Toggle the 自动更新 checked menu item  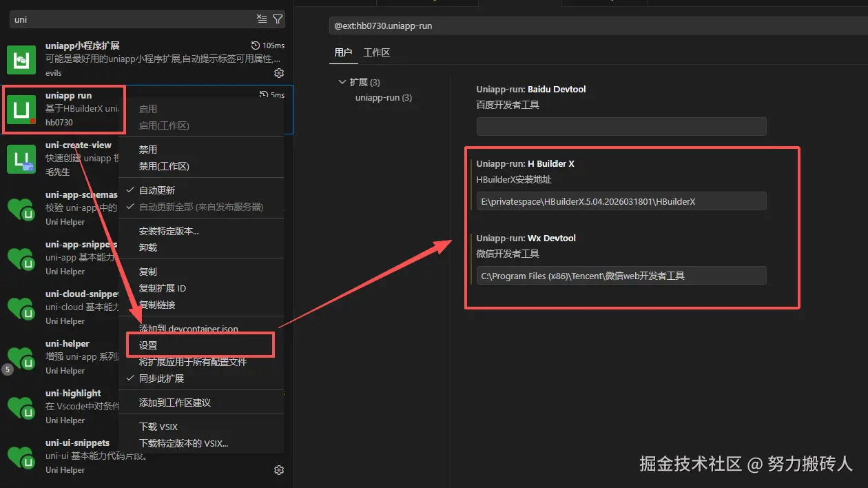point(201,190)
